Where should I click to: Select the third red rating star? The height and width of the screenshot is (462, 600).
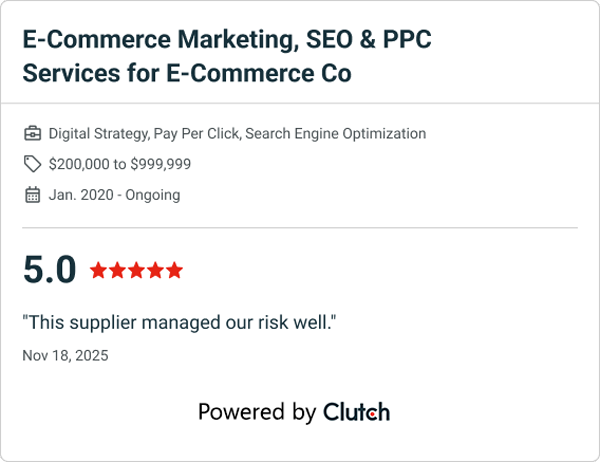(136, 270)
